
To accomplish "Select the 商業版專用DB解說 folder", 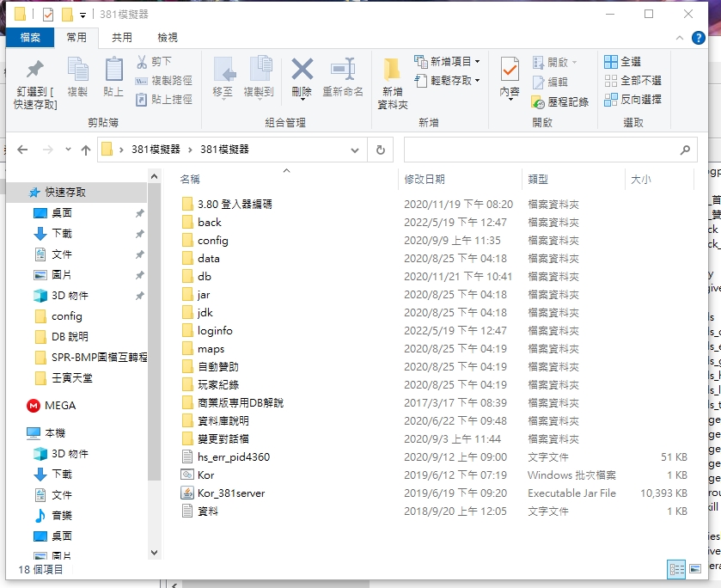I will (233, 403).
